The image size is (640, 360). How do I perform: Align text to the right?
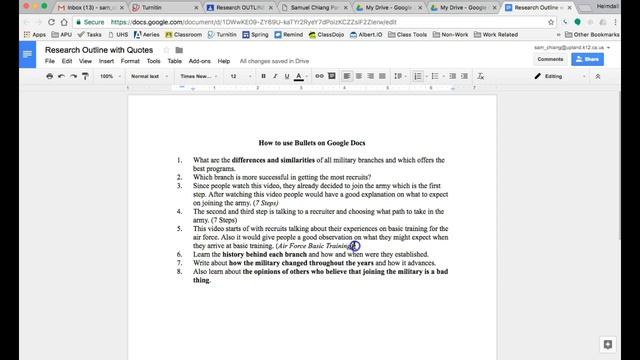[371, 76]
